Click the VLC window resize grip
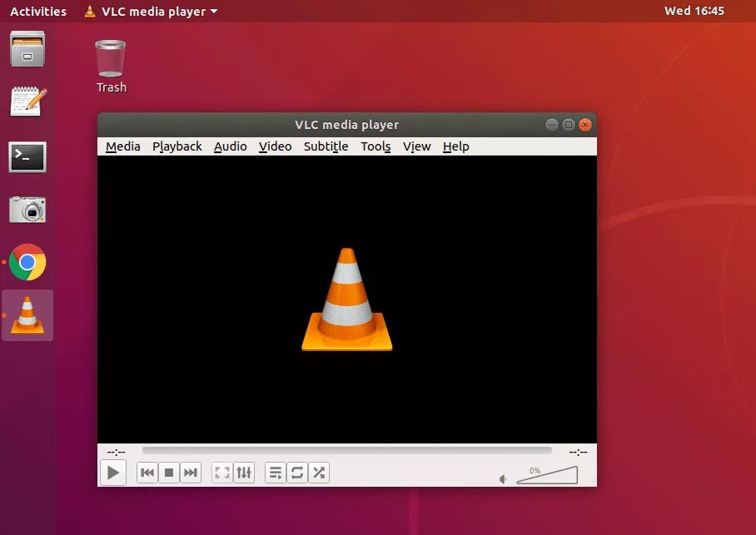Screen dimensions: 756x535 tap(593, 481)
